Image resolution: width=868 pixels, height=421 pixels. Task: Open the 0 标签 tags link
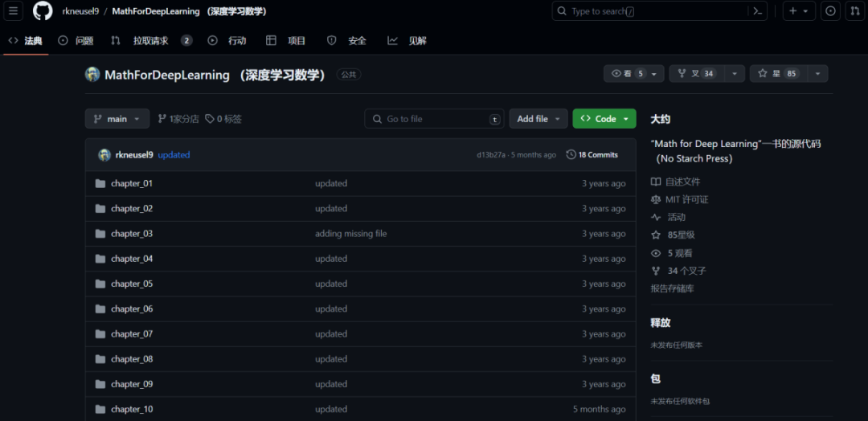tap(223, 119)
